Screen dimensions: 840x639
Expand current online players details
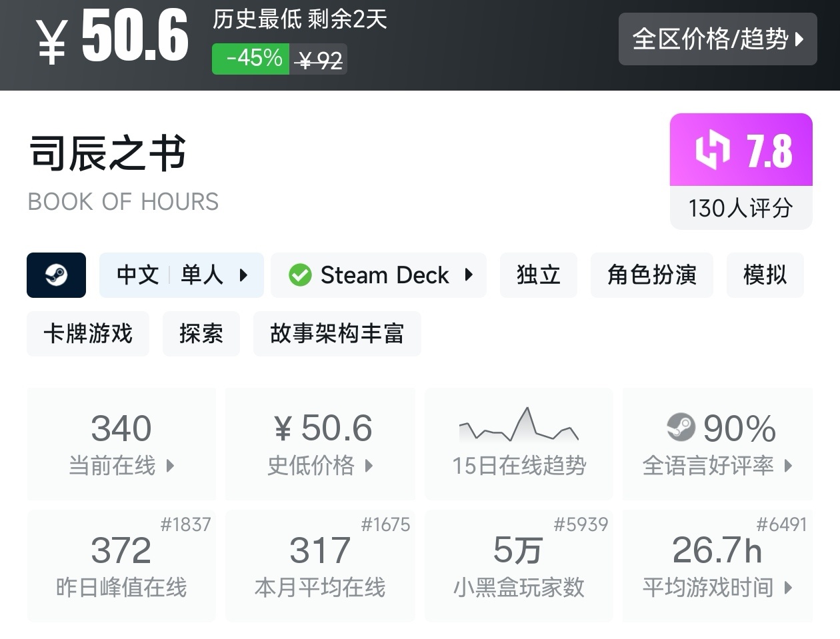point(121,444)
